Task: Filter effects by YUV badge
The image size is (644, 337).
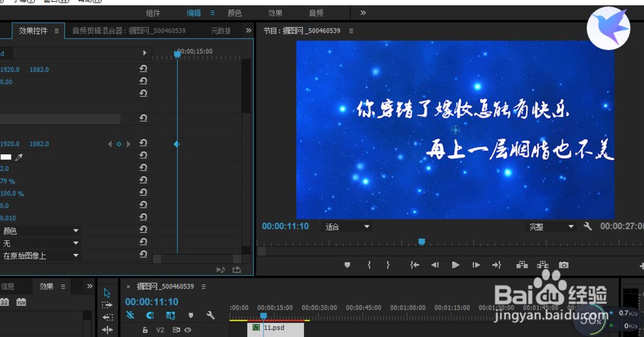Action: pyautogui.click(x=21, y=302)
